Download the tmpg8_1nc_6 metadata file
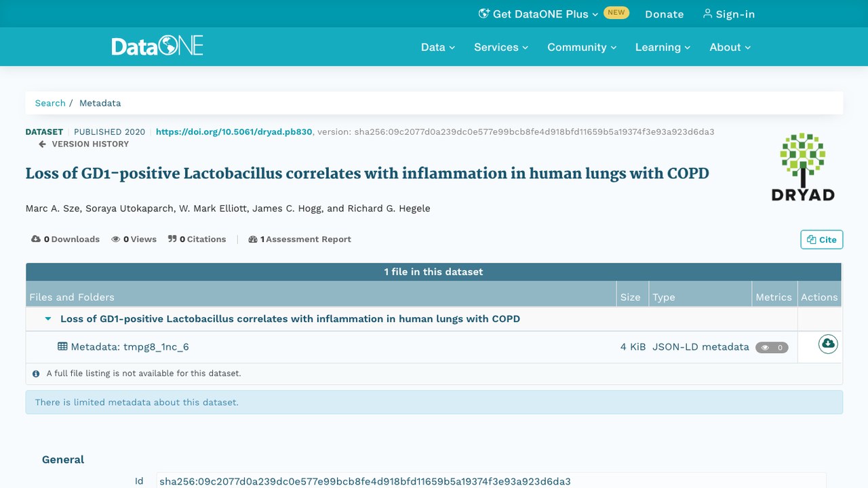The height and width of the screenshot is (488, 868). [828, 344]
